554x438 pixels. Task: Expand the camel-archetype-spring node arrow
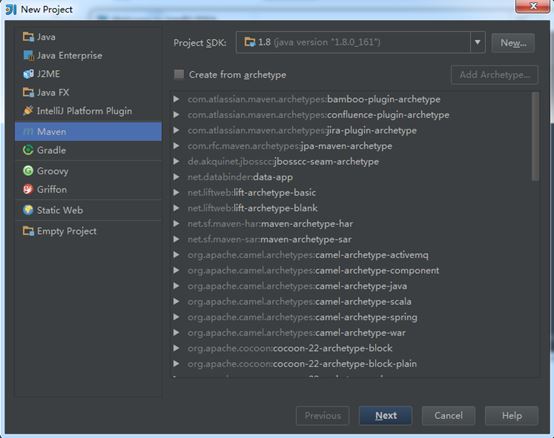[x=176, y=317]
